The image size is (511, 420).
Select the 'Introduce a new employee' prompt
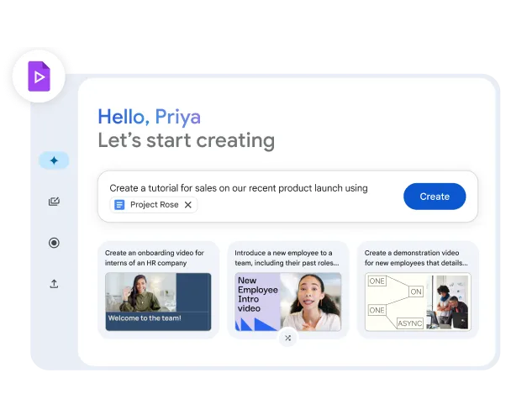click(x=287, y=257)
